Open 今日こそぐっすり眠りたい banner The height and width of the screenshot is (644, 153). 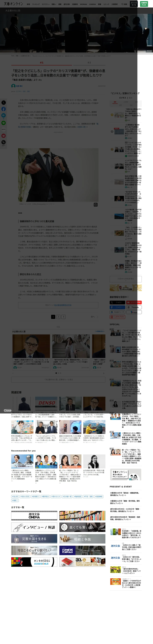34,550
